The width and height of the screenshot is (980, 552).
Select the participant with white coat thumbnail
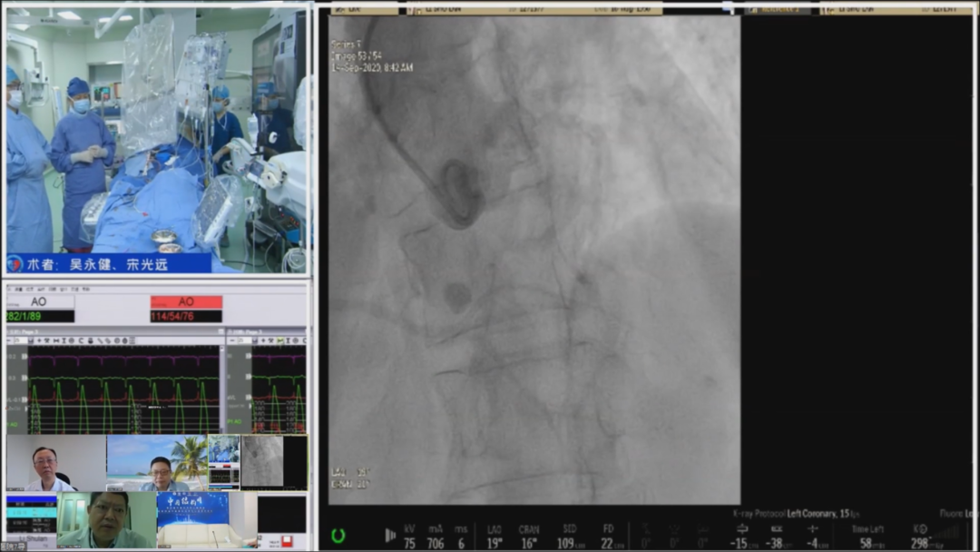56,463
